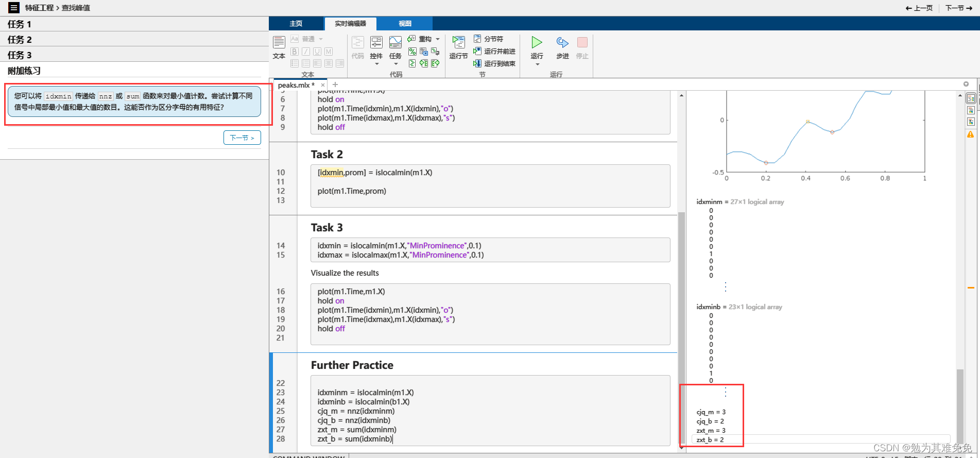
Task: Add a new document tab with plus
Action: [x=335, y=84]
